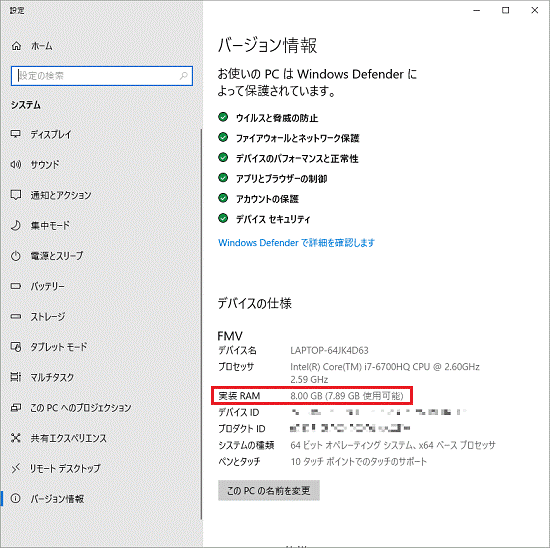The height and width of the screenshot is (548, 550).
Task: Click the battery icon in sidebar
Action: tap(16, 286)
